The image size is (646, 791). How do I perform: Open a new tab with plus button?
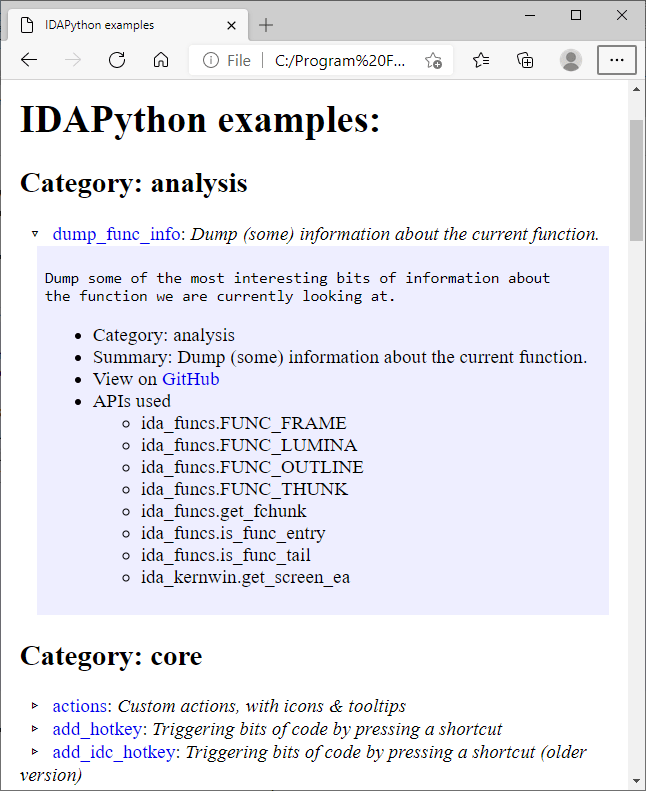point(266,25)
